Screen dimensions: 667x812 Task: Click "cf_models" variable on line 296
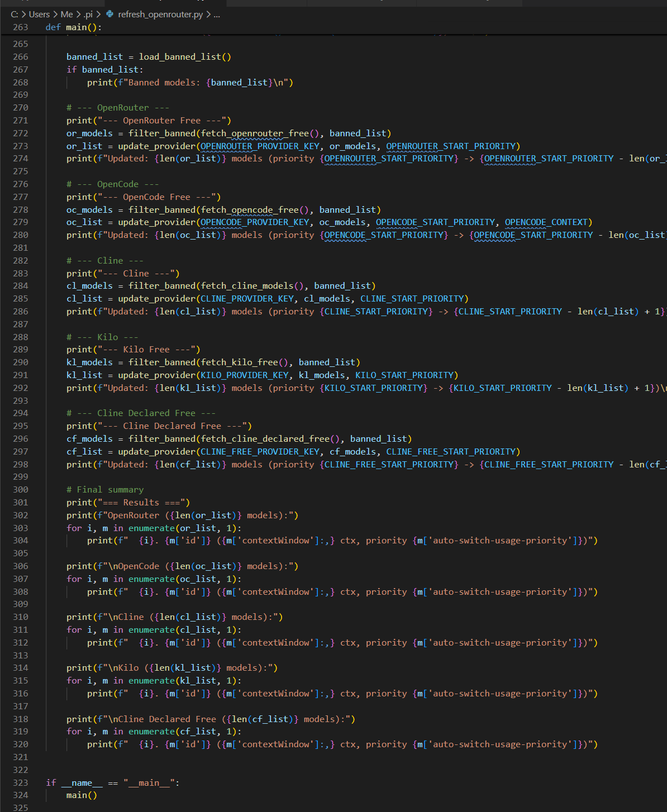89,439
